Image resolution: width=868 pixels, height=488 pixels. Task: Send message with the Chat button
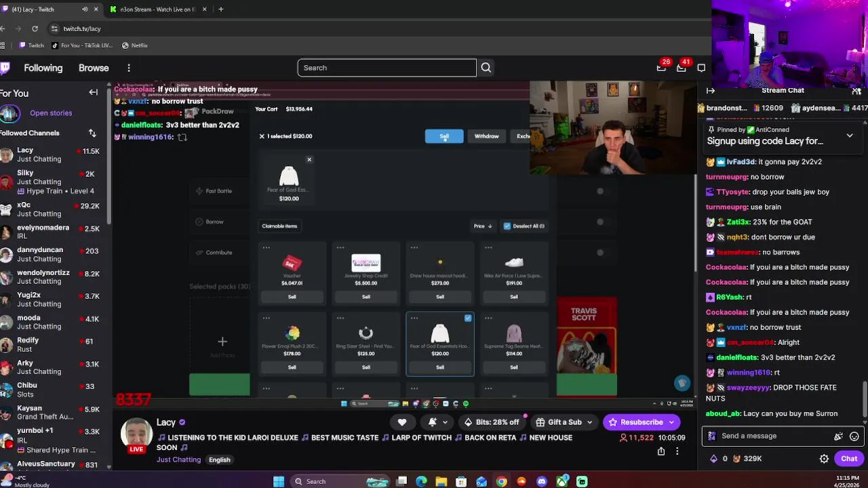point(849,459)
